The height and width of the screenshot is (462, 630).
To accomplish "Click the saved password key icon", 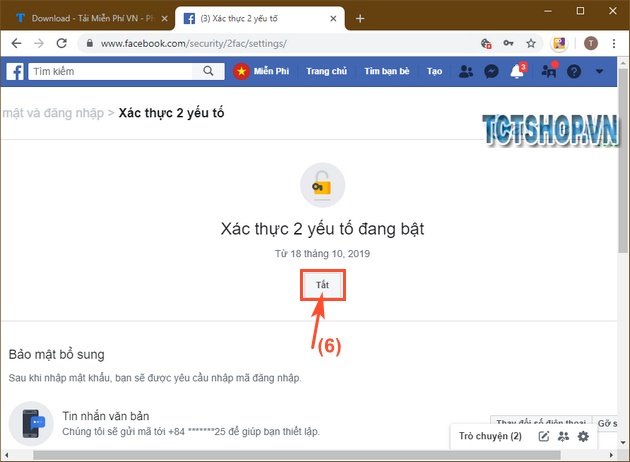I will pyautogui.click(x=508, y=43).
